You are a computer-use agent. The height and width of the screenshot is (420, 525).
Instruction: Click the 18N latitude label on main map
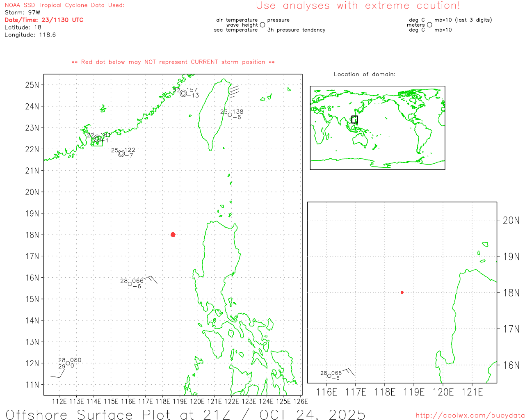click(32, 235)
